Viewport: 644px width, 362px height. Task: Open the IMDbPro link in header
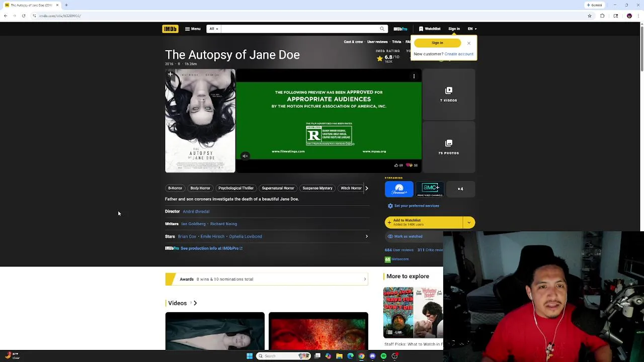(400, 29)
